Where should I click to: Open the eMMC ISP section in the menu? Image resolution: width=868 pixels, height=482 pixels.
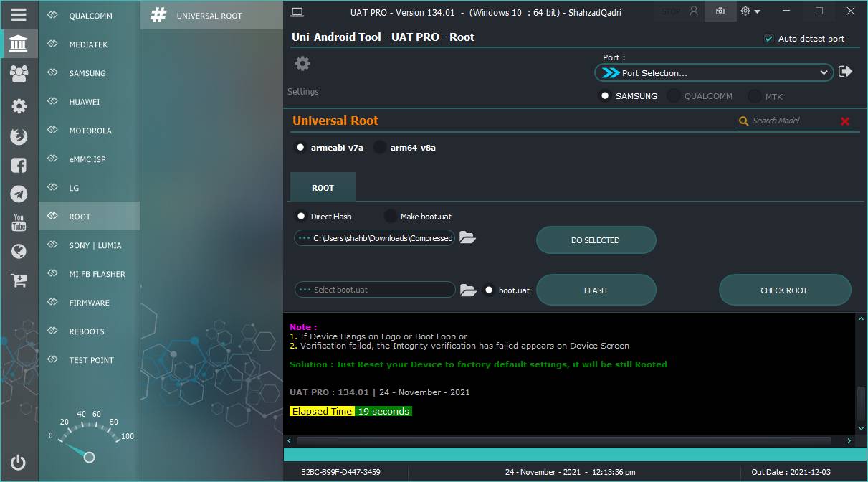pyautogui.click(x=90, y=159)
